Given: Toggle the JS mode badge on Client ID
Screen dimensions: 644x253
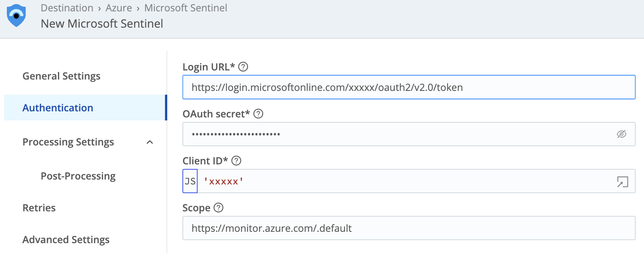Looking at the screenshot, I should point(190,181).
